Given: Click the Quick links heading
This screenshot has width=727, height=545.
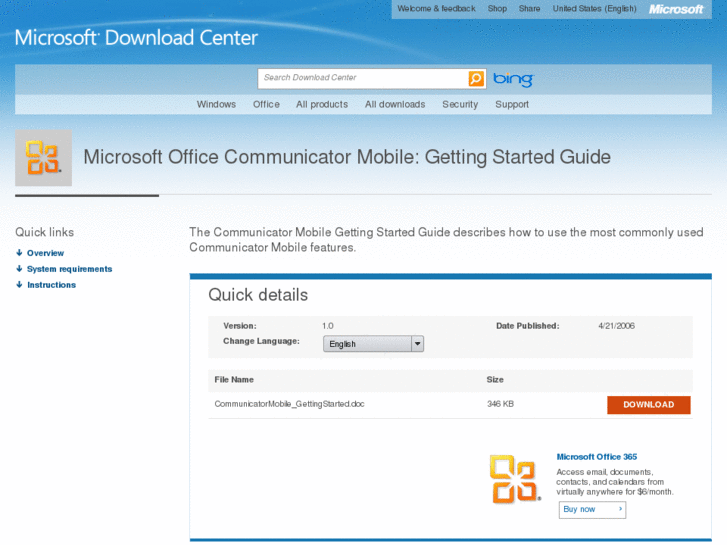Looking at the screenshot, I should pos(45,232).
